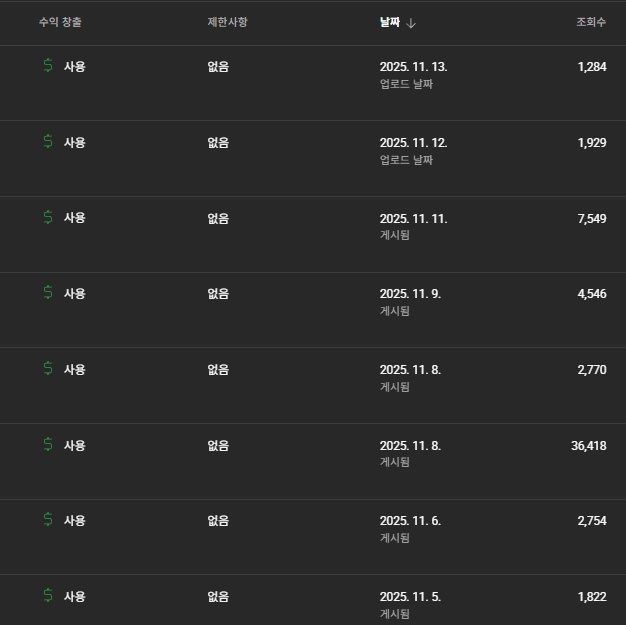
Task: Click the 2025. 11. 6. publish date
Action: coord(410,521)
